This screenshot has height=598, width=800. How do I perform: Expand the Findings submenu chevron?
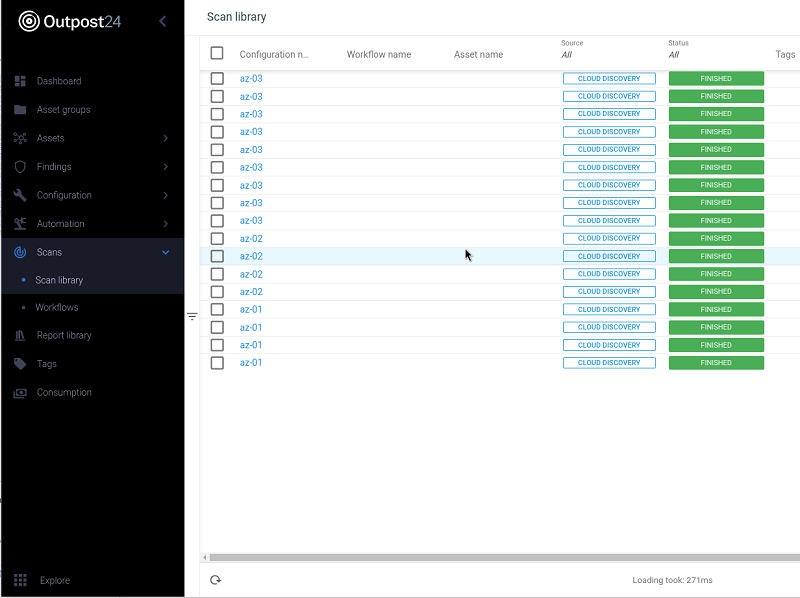click(x=165, y=166)
